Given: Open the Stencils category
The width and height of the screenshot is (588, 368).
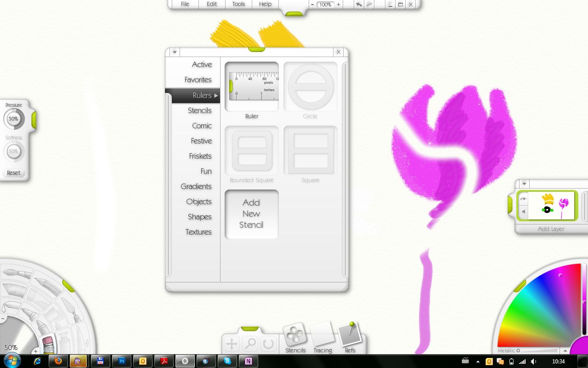Looking at the screenshot, I should click(x=199, y=110).
